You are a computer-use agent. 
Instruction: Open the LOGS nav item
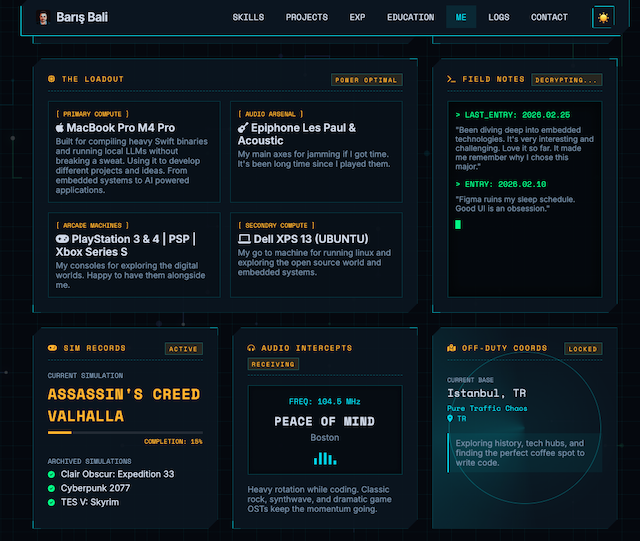pyautogui.click(x=499, y=17)
